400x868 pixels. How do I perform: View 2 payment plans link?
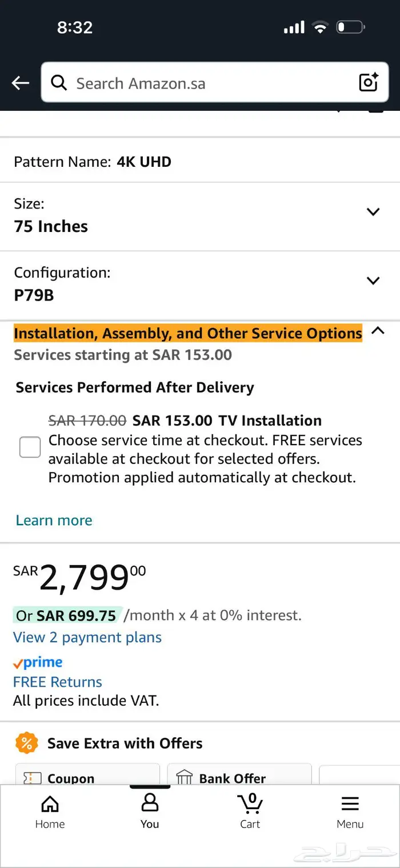pyautogui.click(x=87, y=637)
